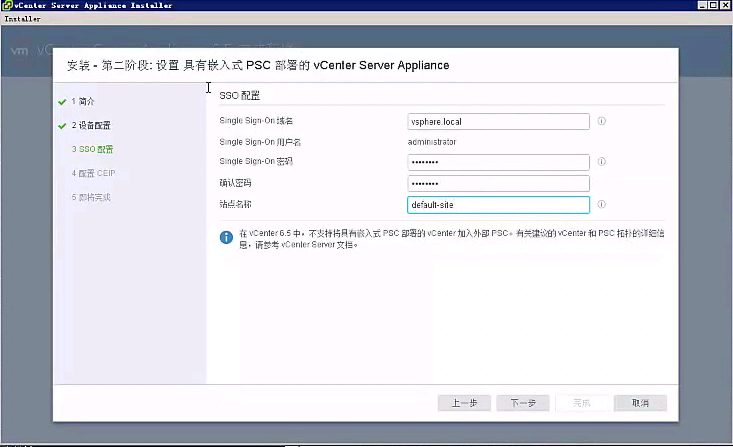This screenshot has height=447, width=733.
Task: Maximize the installer window
Action: (x=713, y=5)
